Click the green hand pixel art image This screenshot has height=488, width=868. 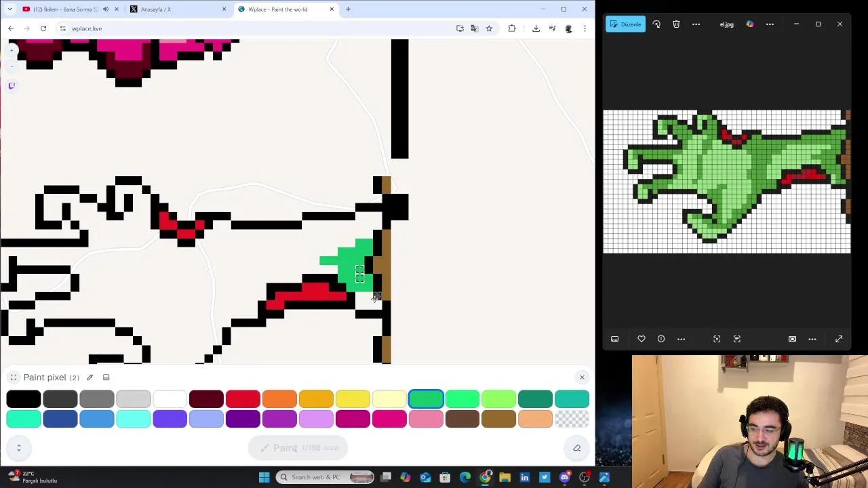pos(727,181)
